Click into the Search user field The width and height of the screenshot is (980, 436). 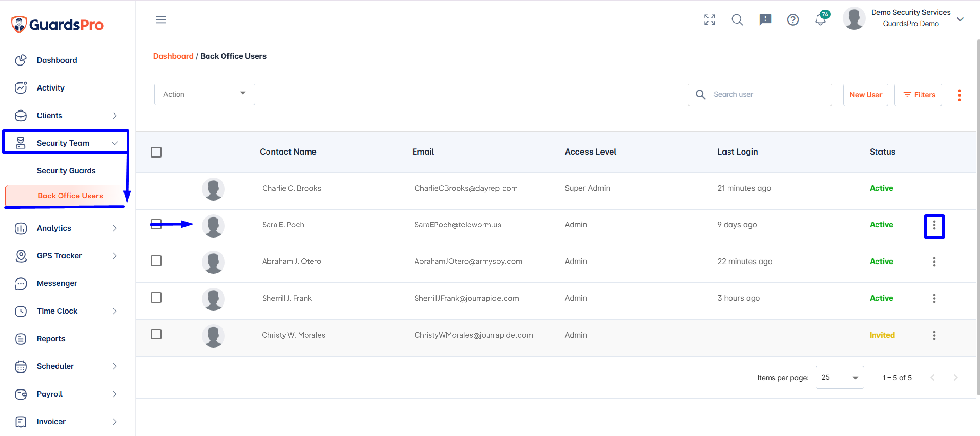click(x=759, y=95)
